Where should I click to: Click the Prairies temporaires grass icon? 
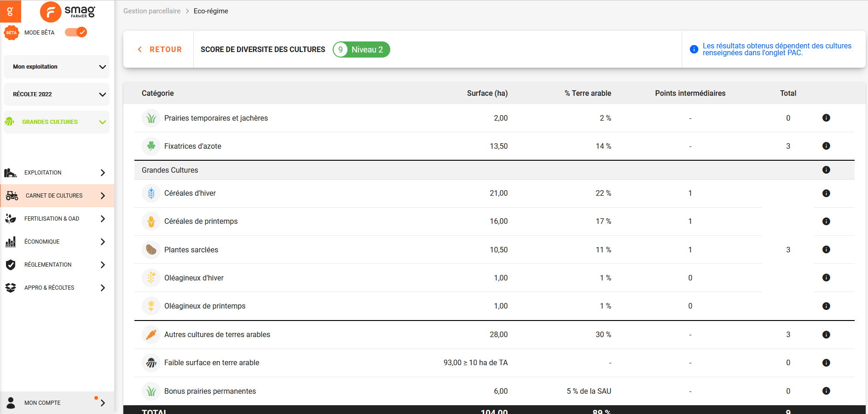click(151, 118)
